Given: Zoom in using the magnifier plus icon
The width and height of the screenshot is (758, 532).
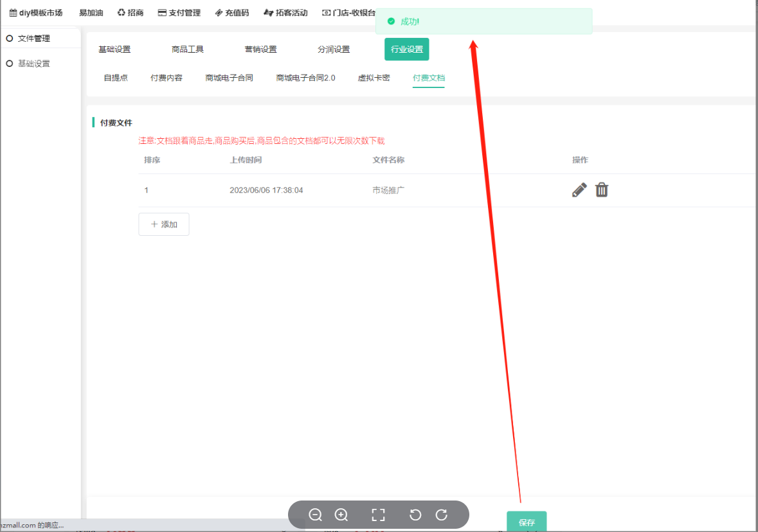Looking at the screenshot, I should [341, 515].
